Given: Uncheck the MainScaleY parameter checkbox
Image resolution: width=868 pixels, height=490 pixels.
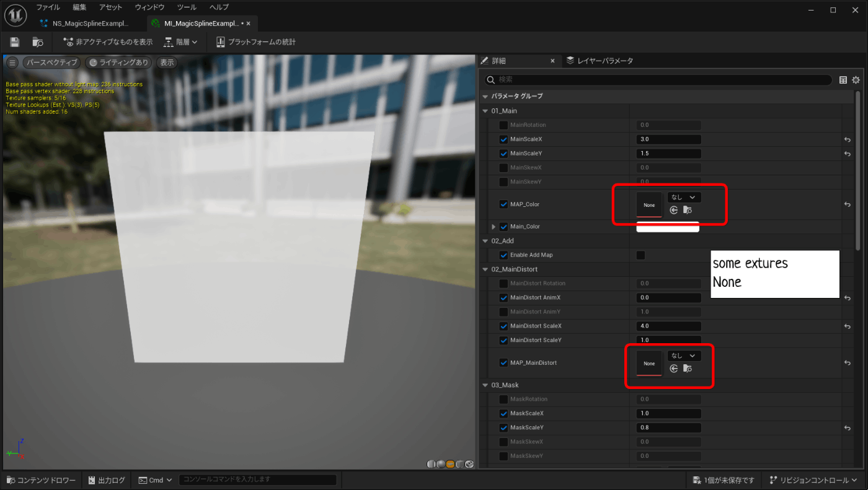Looking at the screenshot, I should click(503, 154).
